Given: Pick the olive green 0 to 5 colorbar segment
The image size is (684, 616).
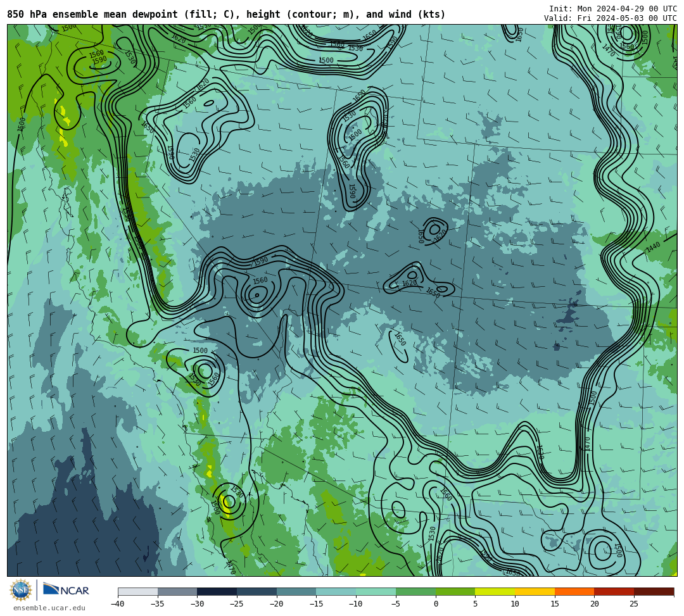Looking at the screenshot, I should coord(455,591).
